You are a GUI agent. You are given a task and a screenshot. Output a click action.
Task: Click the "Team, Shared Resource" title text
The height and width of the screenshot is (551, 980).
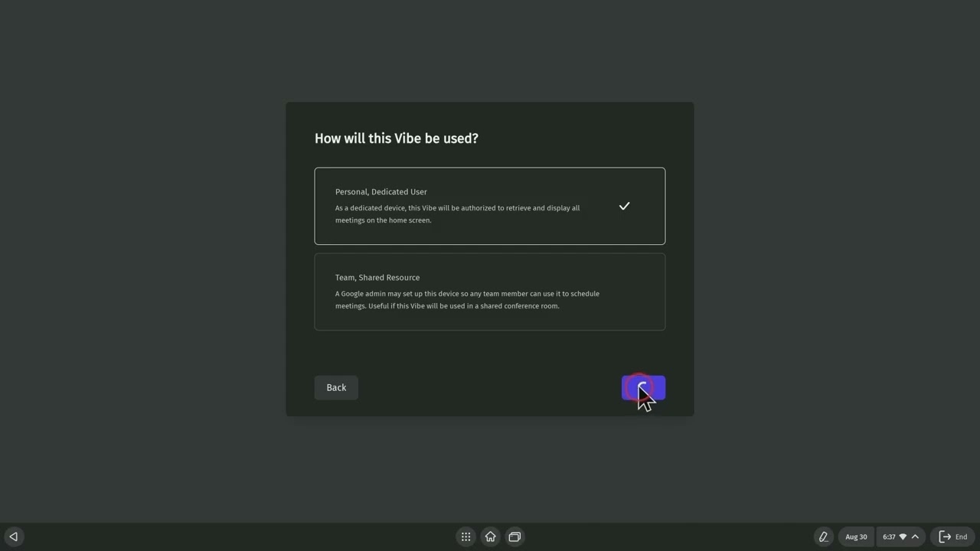[x=377, y=278]
